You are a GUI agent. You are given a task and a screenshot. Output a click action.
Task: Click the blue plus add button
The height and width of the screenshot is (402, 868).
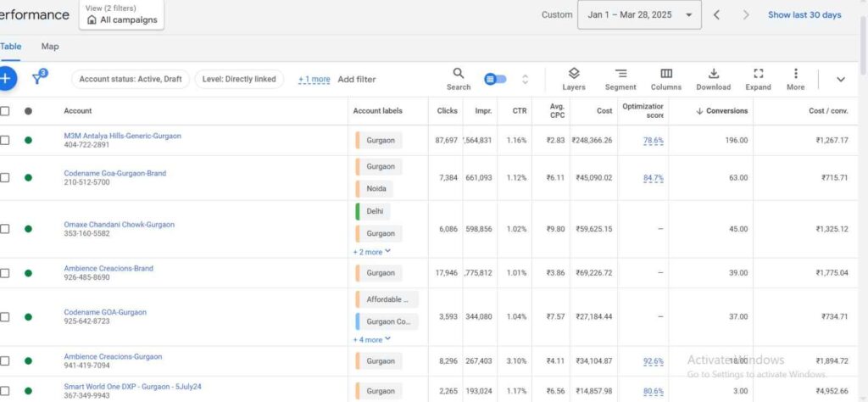[x=6, y=79]
